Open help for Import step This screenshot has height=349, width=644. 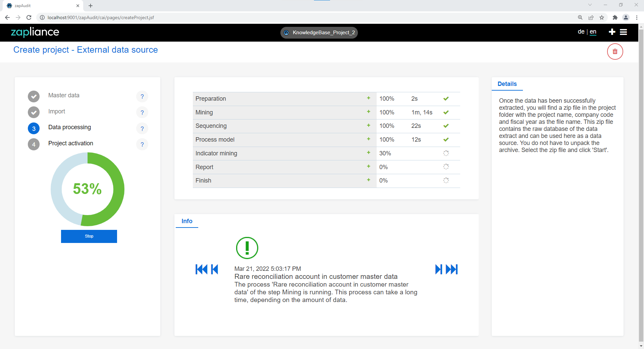tap(142, 112)
